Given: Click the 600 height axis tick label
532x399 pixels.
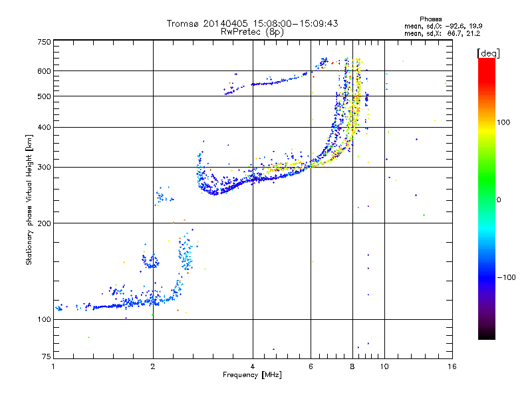Looking at the screenshot, I should pos(44,71).
